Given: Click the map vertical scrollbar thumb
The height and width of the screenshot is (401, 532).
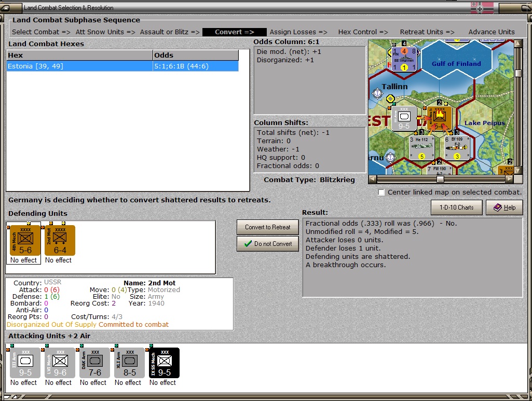Looking at the screenshot, I should click(518, 73).
